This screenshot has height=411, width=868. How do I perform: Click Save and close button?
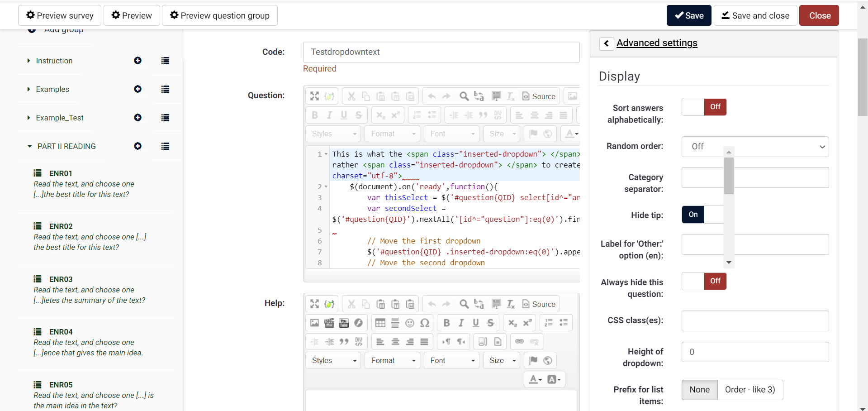[x=755, y=15]
